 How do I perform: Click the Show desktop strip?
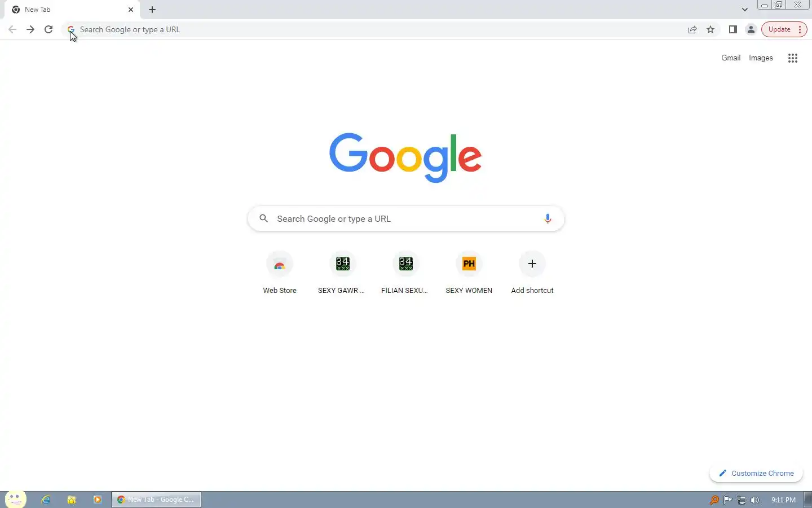807,500
